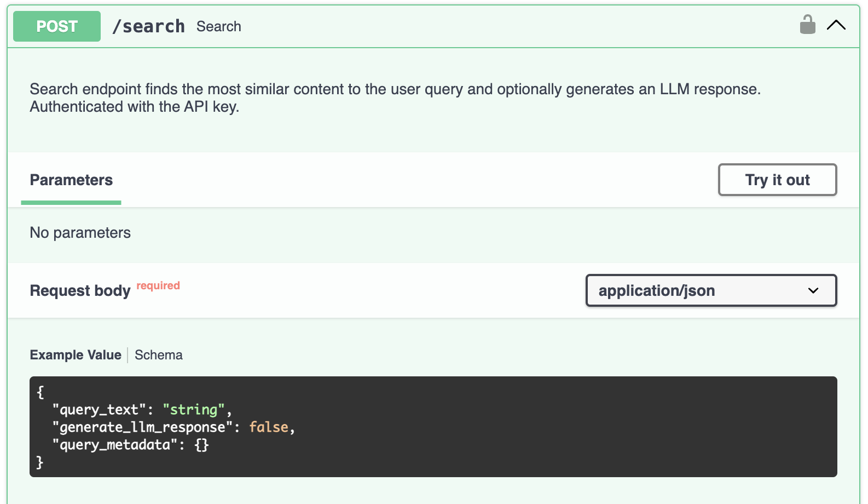This screenshot has height=504, width=868.
Task: Click the Parameters tab header
Action: coord(71,180)
